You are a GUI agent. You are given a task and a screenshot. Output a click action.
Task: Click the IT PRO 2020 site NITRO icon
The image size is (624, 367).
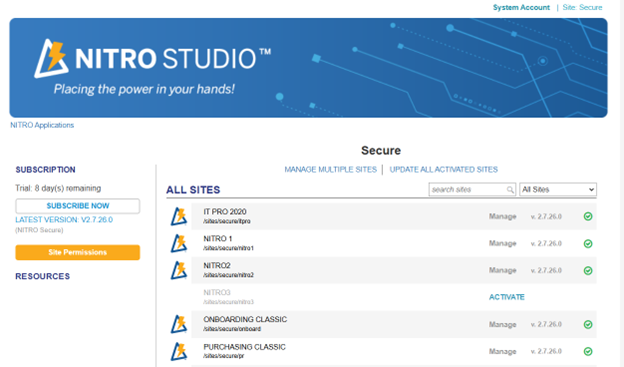[179, 216]
